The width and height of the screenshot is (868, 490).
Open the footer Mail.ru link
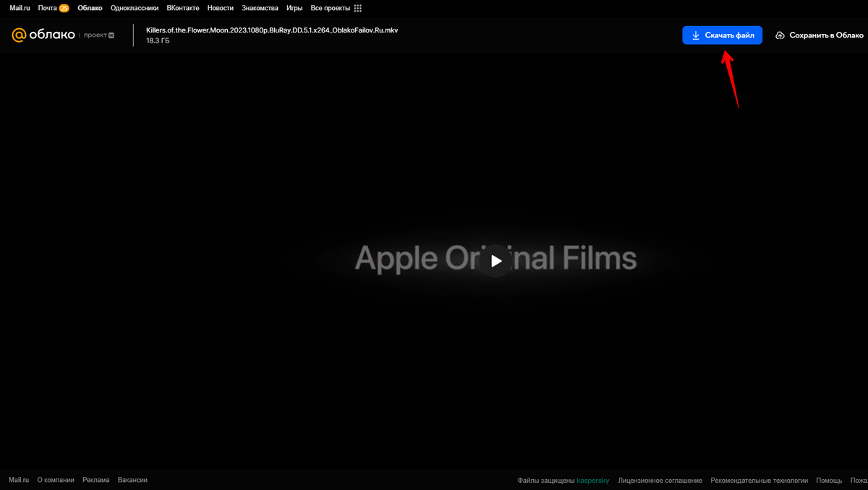click(x=19, y=480)
